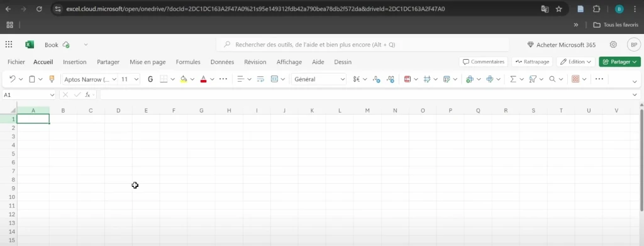Toggle bold with the G button

[150, 79]
